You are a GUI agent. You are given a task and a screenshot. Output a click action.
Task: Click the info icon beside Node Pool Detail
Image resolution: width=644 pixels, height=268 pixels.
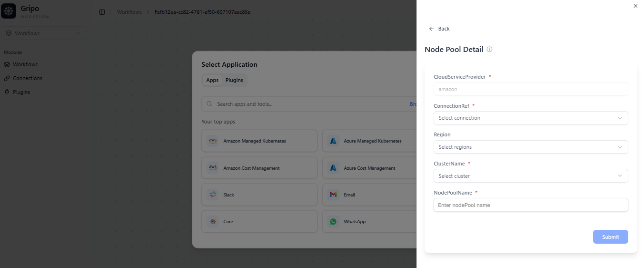(x=490, y=50)
